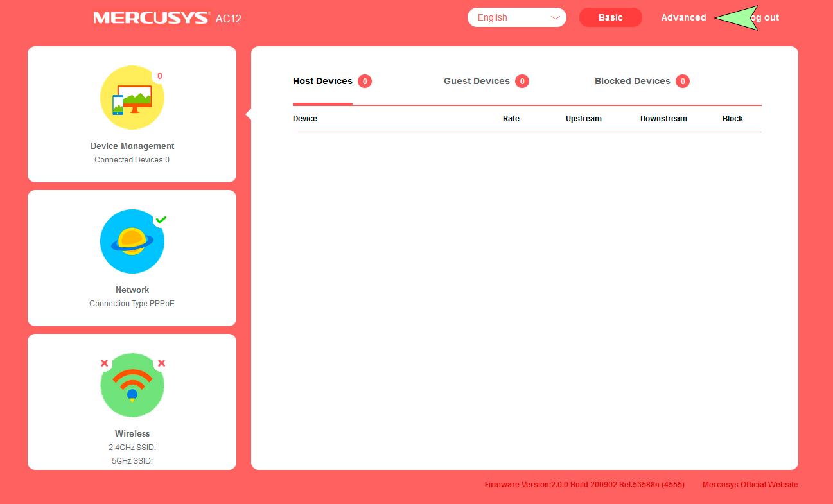
Task: Switch to the Guest Devices tab
Action: click(477, 81)
